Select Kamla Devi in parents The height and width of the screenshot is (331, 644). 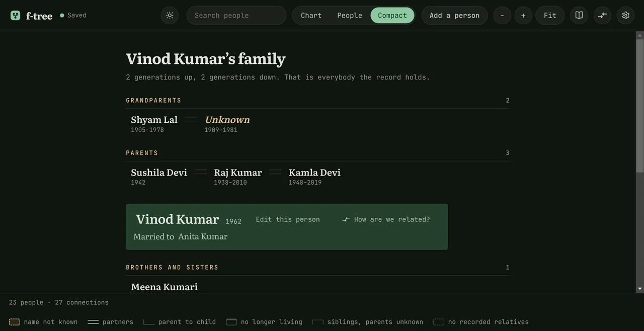coord(314,173)
